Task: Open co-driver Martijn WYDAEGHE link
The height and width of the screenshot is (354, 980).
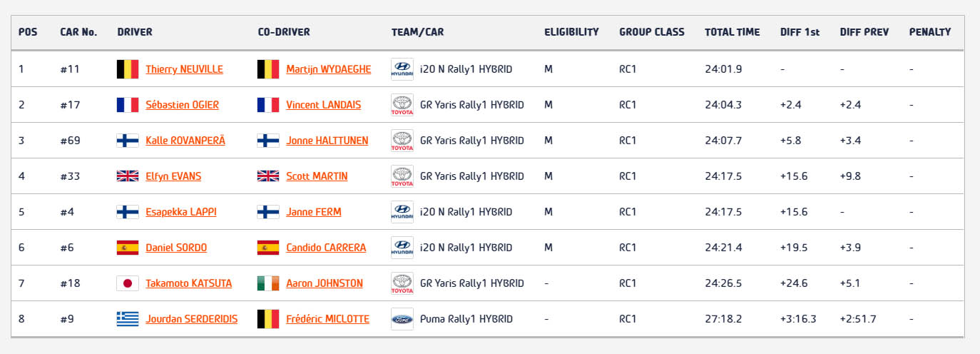Action: [x=328, y=69]
